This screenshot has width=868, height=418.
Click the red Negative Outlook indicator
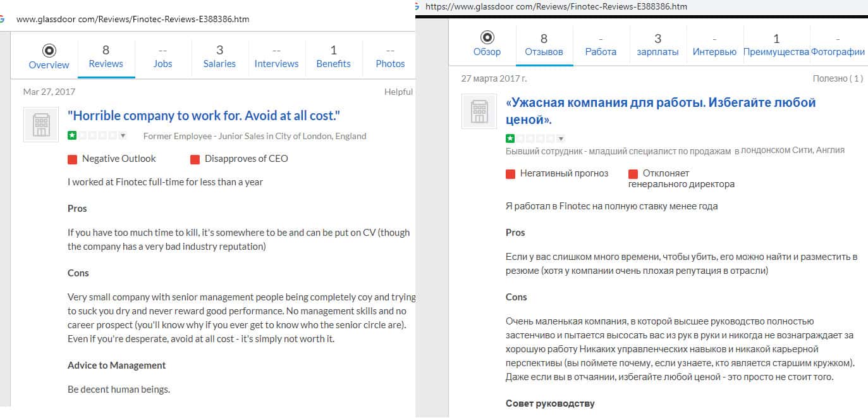72,159
